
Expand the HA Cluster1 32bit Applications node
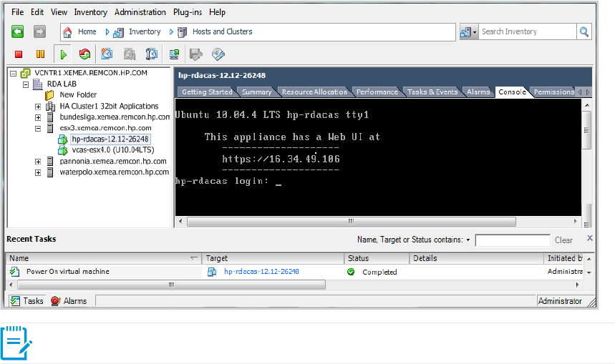38,107
